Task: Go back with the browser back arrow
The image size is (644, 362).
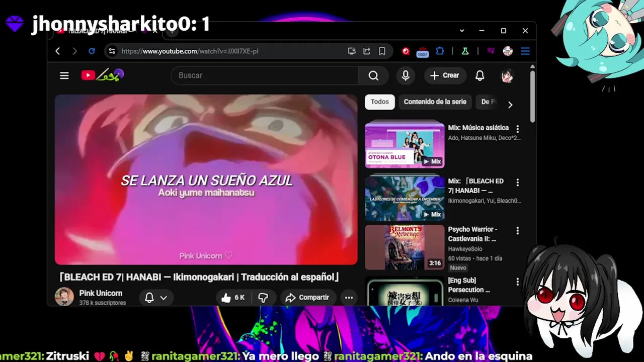Action: click(x=58, y=51)
